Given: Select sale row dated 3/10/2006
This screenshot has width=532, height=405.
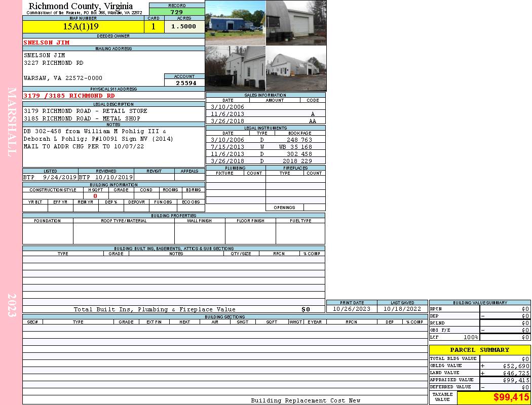Looking at the screenshot, I should (x=265, y=107).
